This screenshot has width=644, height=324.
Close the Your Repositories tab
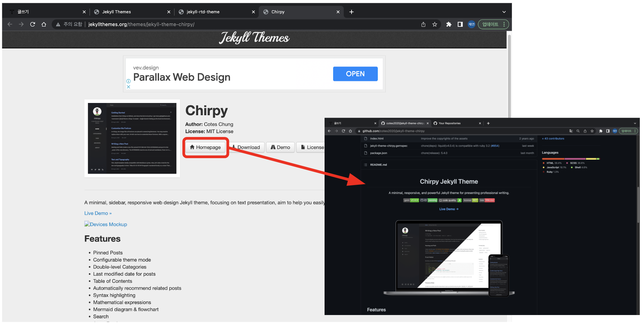(480, 123)
